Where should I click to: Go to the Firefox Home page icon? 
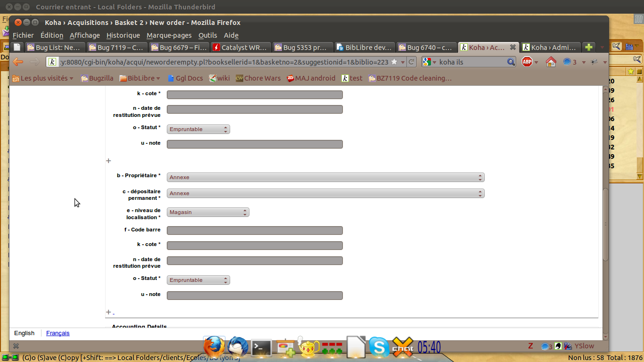coord(551,62)
